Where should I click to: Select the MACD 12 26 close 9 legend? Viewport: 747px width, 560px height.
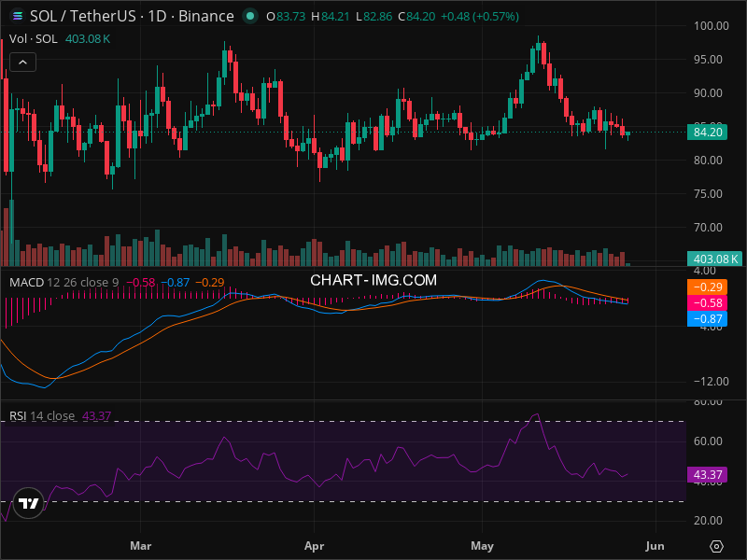tap(63, 283)
